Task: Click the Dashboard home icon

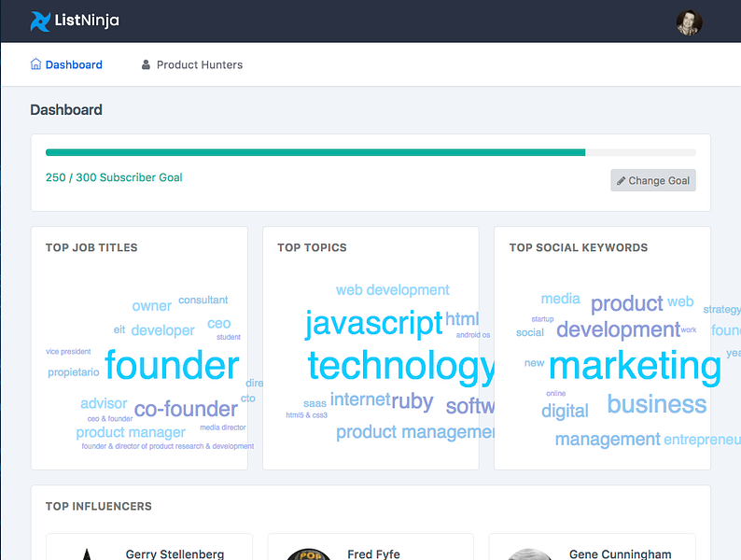Action: click(35, 63)
